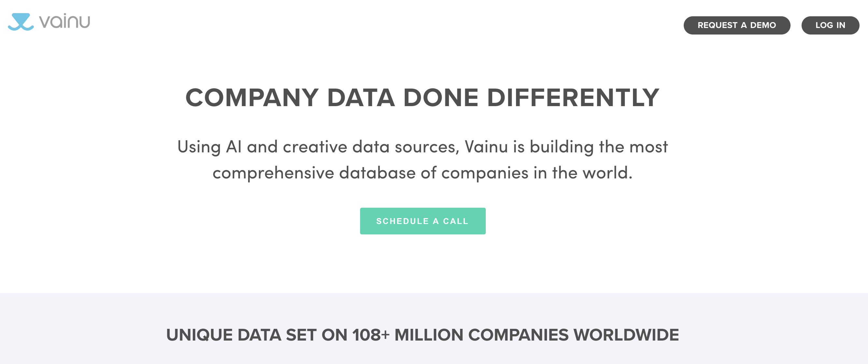
Task: Click the word 'DONE' in the main headline
Action: pyautogui.click(x=441, y=98)
